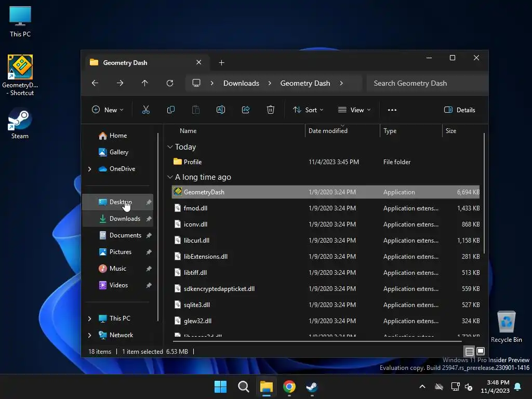Expand the Network tree node
Screen dimensions: 532x399
(89, 335)
